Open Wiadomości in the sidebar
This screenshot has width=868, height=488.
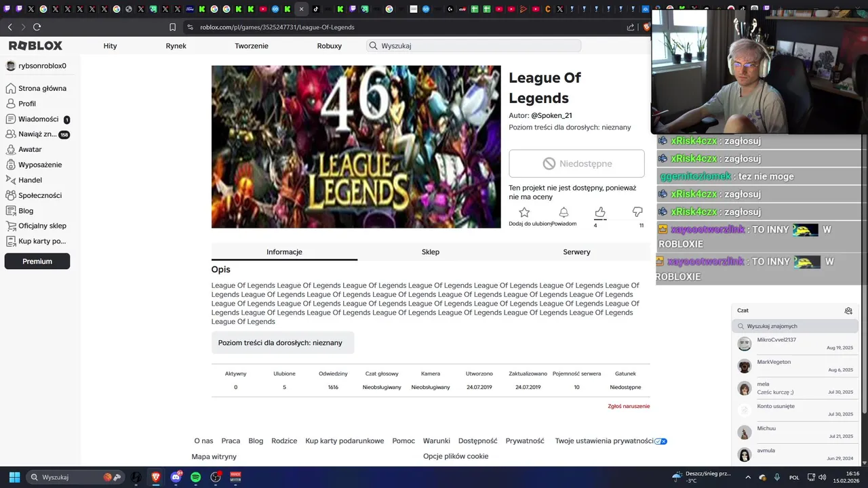point(37,119)
